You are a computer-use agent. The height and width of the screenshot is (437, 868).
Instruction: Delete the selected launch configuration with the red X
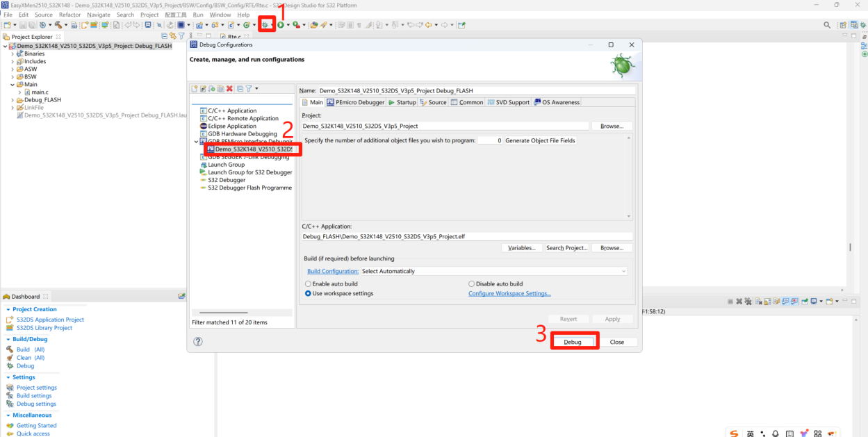point(229,89)
